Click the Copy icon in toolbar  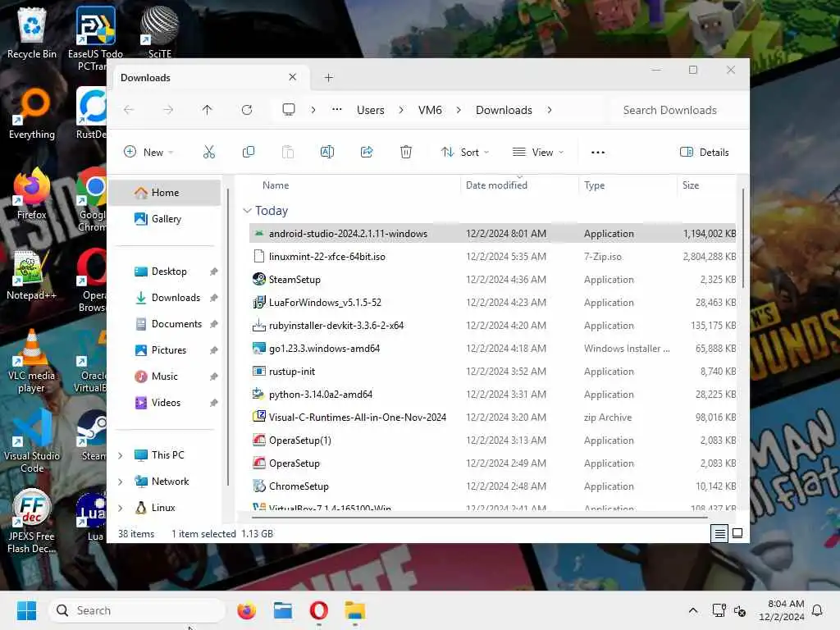click(248, 152)
